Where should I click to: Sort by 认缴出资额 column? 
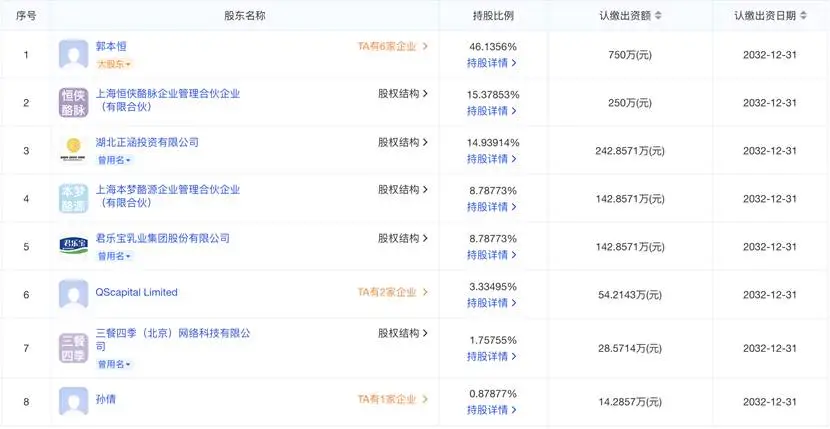pos(657,15)
